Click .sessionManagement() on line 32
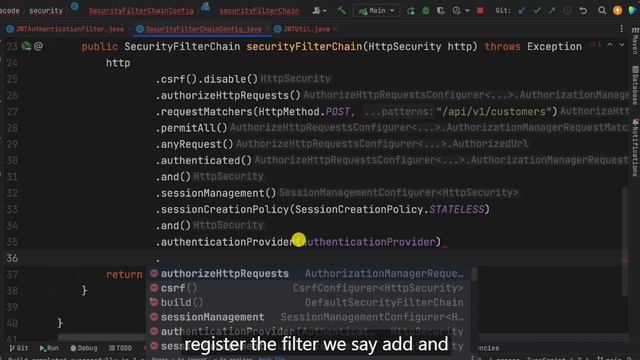 point(216,193)
